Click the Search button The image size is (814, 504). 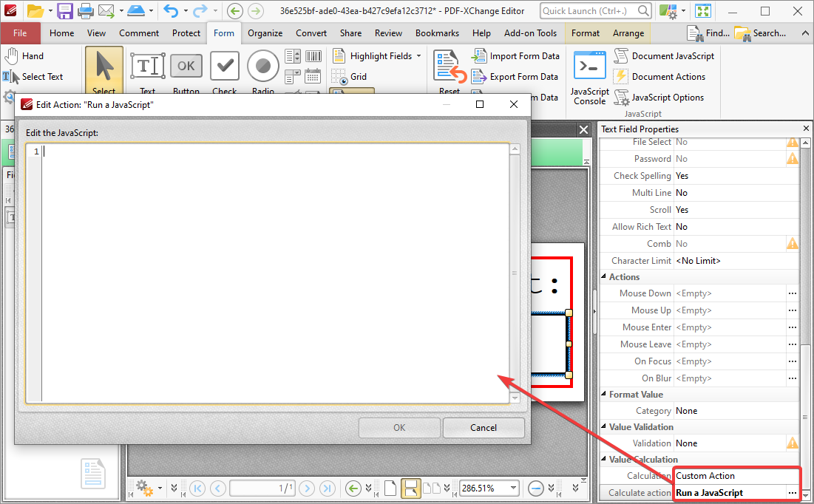[x=760, y=33]
